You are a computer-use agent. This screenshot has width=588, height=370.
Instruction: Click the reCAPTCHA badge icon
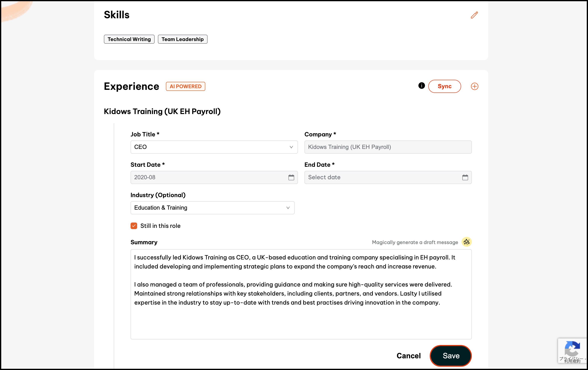pos(572,349)
